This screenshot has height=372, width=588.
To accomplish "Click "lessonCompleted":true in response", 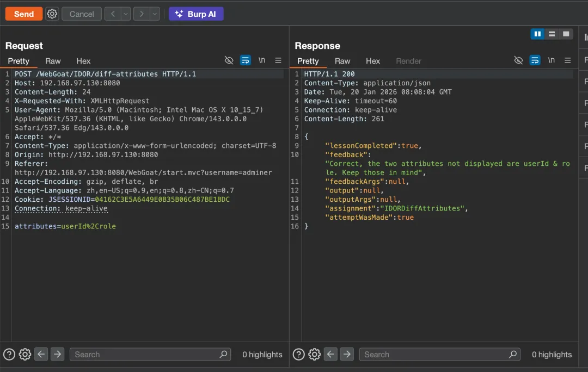I will coord(373,145).
